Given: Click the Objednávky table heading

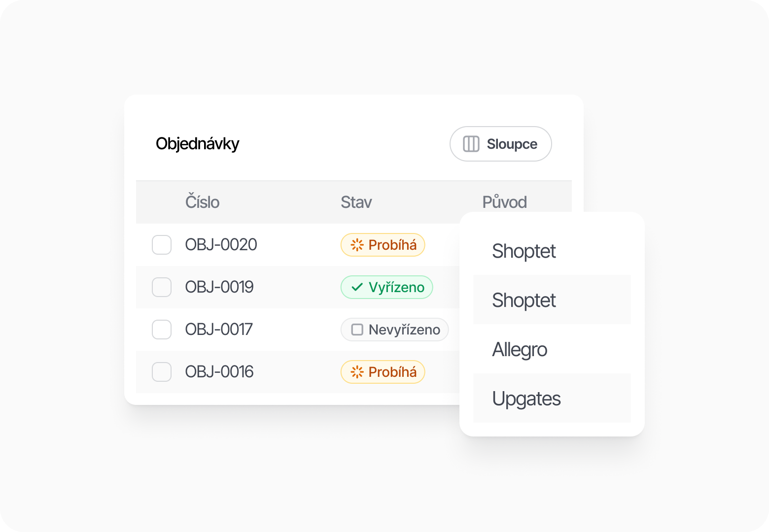Looking at the screenshot, I should (x=197, y=144).
